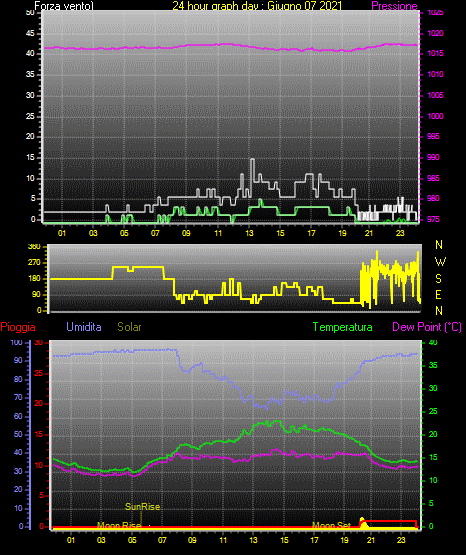Click the 'SunRise' marker label

click(143, 507)
